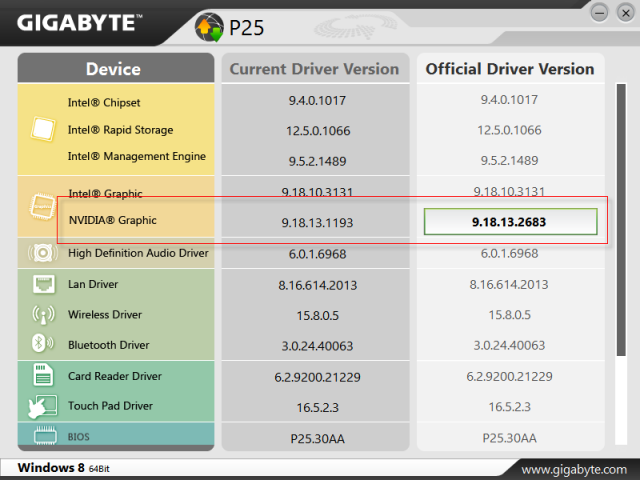This screenshot has width=640, height=480.
Task: Select the Wireless Driver label
Action: [105, 315]
